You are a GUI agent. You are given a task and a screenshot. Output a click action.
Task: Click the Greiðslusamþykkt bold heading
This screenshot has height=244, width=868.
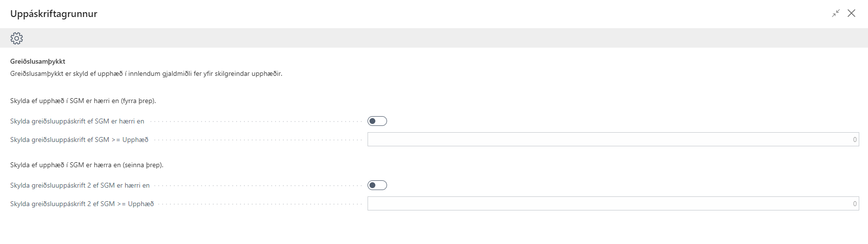pos(37,61)
